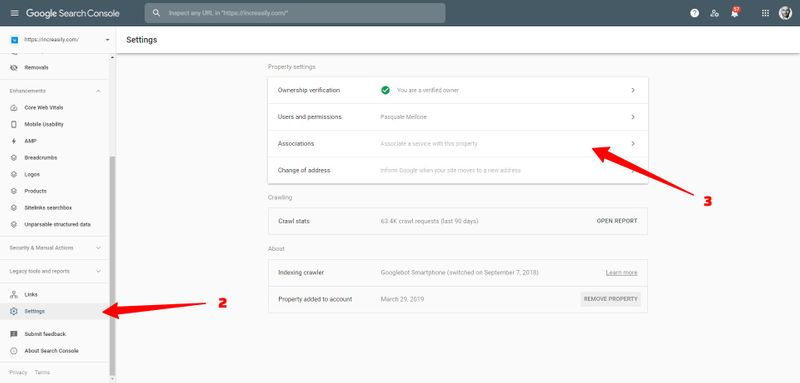This screenshot has height=383, width=800.
Task: Click the Change of address row
Action: tap(458, 170)
